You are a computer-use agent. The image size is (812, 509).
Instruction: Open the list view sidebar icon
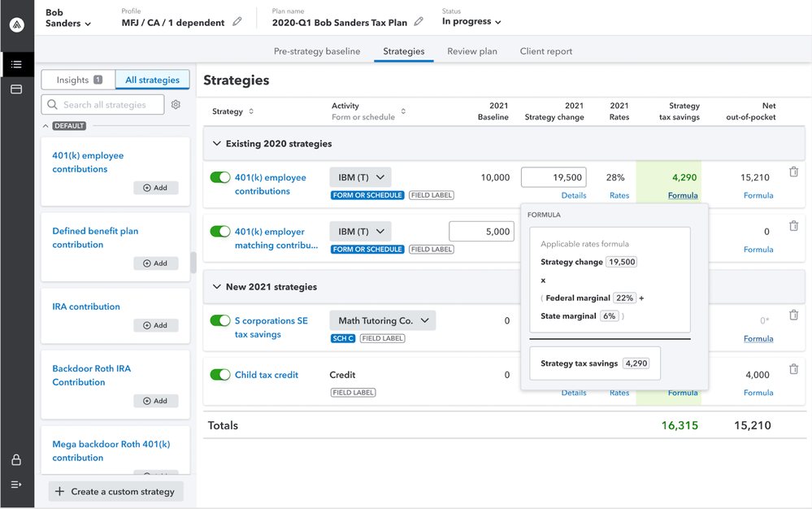coord(16,64)
